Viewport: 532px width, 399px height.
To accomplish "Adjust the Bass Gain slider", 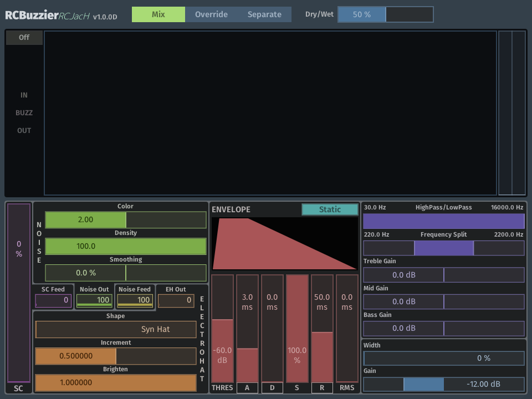I will (x=444, y=328).
